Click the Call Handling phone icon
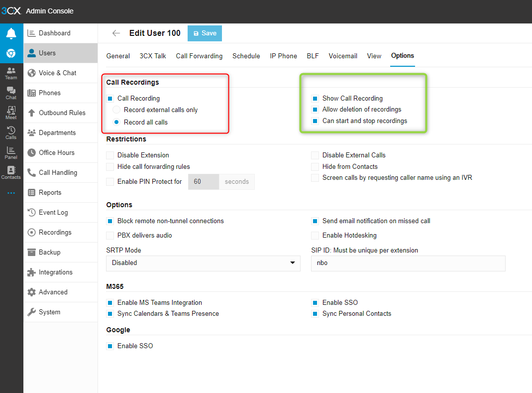The image size is (532, 393). [x=31, y=172]
